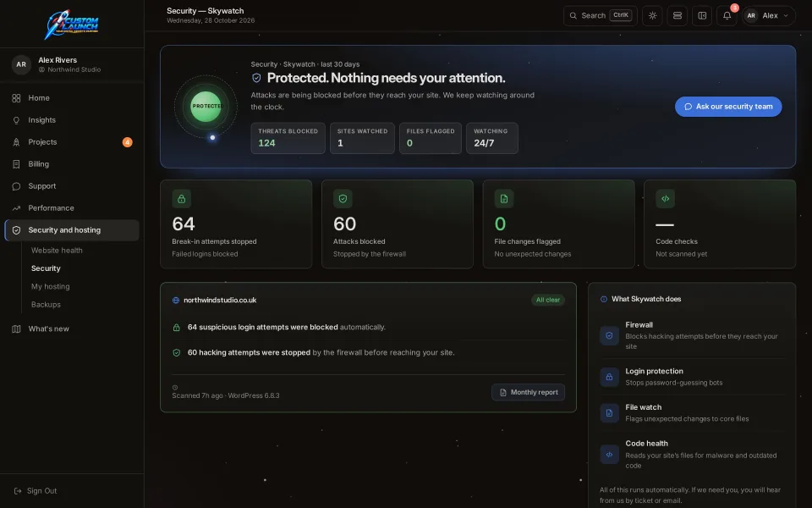
Task: Click the 60 hacking attempts were stopped row
Action: click(368, 352)
